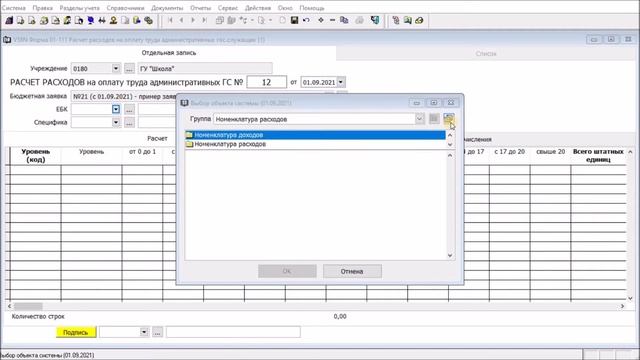Open the Действия menu
Viewport: 640px width, 360px height.
tap(258, 8)
